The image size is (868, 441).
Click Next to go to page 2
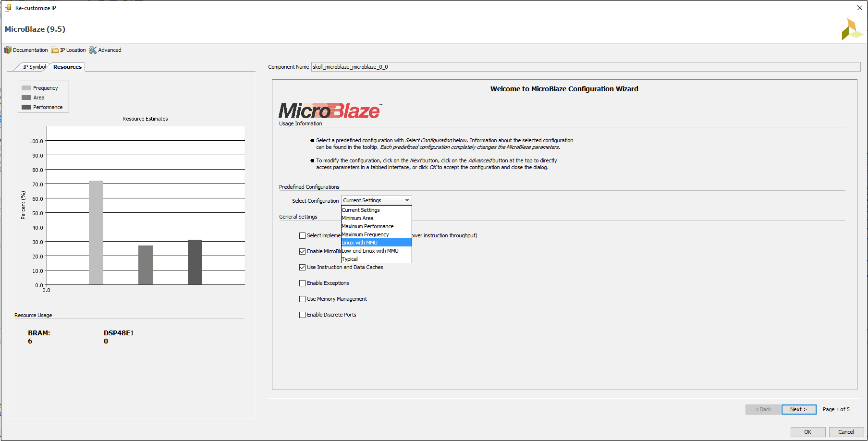(799, 409)
